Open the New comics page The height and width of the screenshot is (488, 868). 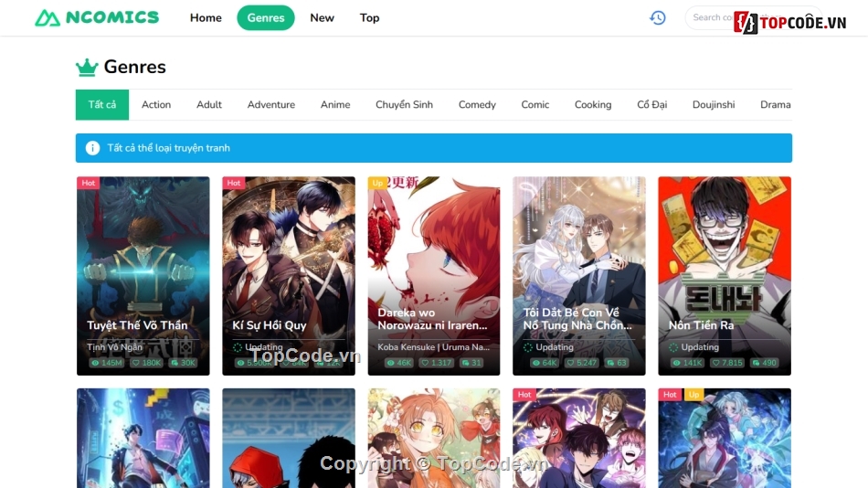pyautogui.click(x=323, y=17)
